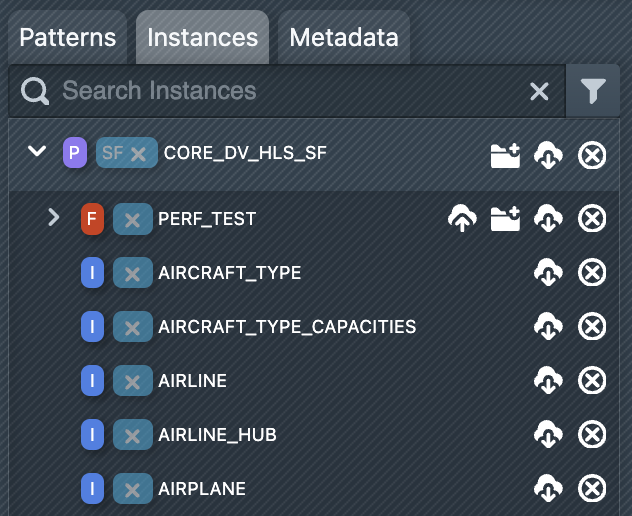Open the Metadata tab
Viewport: 632px width, 516px height.
click(343, 38)
